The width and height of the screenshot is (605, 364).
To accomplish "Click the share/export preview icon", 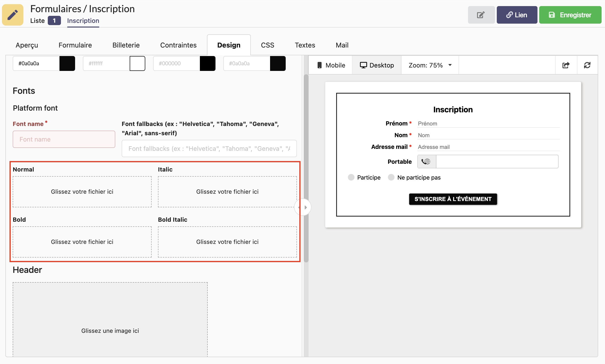I will (566, 65).
